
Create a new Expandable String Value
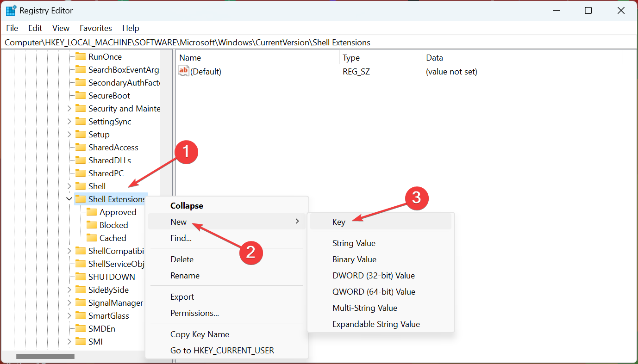click(x=381, y=324)
